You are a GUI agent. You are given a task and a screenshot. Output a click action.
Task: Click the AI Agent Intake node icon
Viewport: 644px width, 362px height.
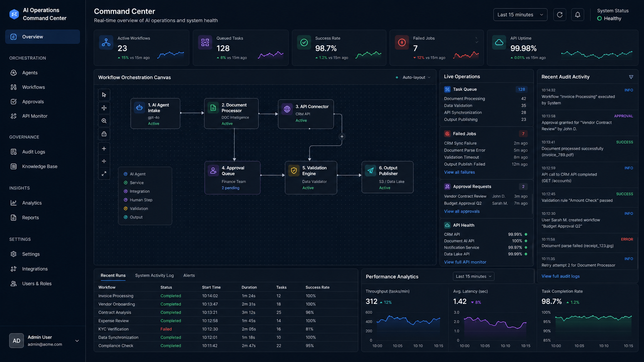pos(139,108)
